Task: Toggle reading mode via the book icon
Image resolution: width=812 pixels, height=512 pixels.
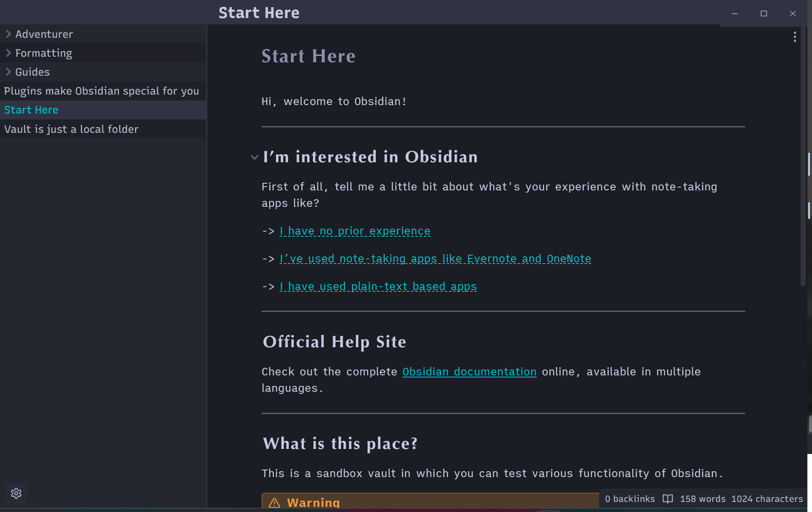Action: [668, 499]
